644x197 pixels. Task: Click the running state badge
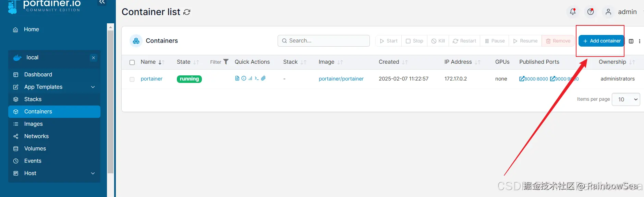[x=189, y=79]
